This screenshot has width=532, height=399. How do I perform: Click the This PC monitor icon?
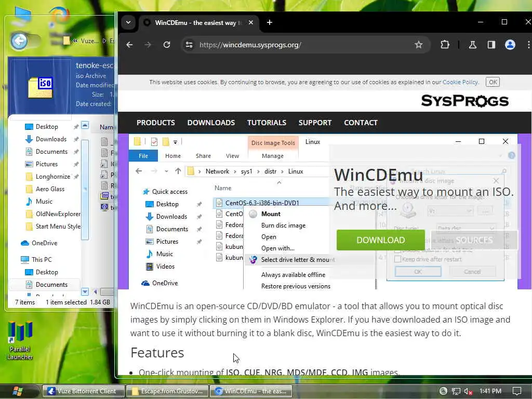point(25,260)
